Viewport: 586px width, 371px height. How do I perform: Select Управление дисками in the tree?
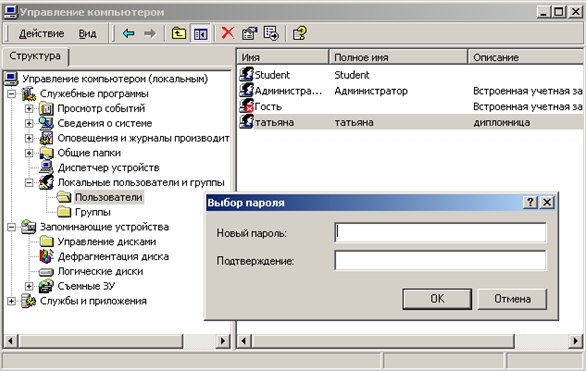[107, 242]
